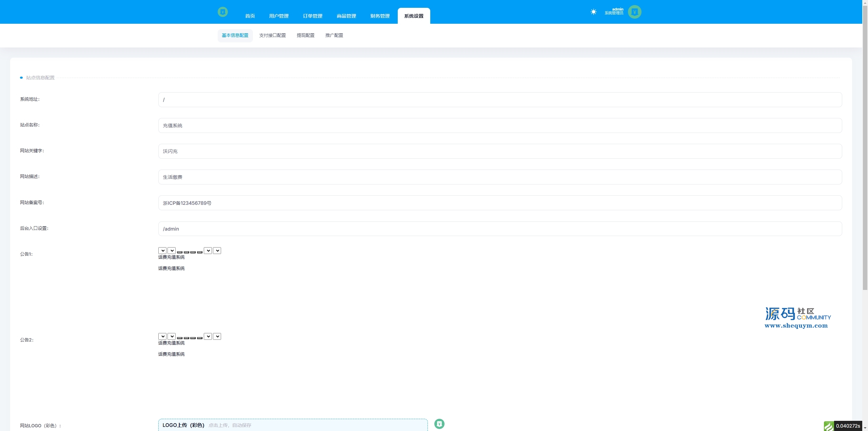Click the 网站备案号 input field
868x431 pixels.
click(500, 203)
